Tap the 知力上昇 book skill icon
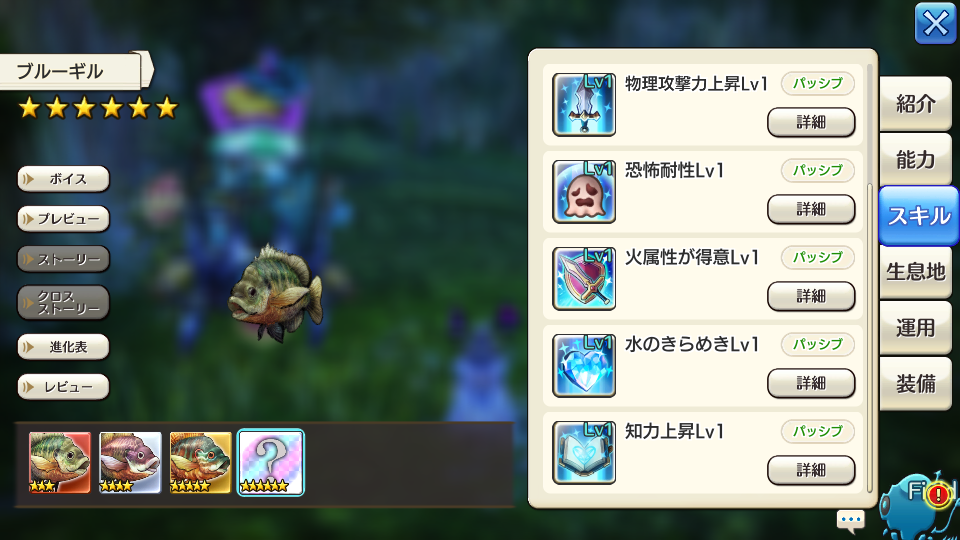 click(583, 452)
